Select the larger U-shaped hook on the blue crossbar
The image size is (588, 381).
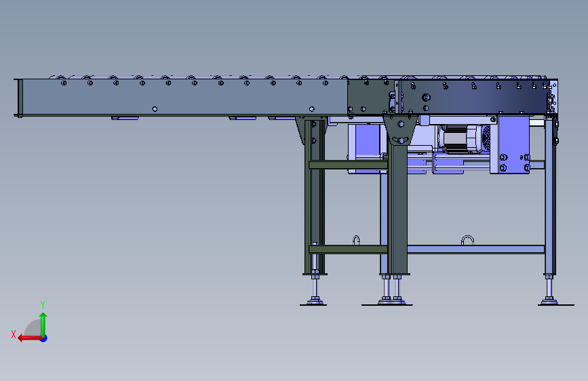tap(468, 241)
